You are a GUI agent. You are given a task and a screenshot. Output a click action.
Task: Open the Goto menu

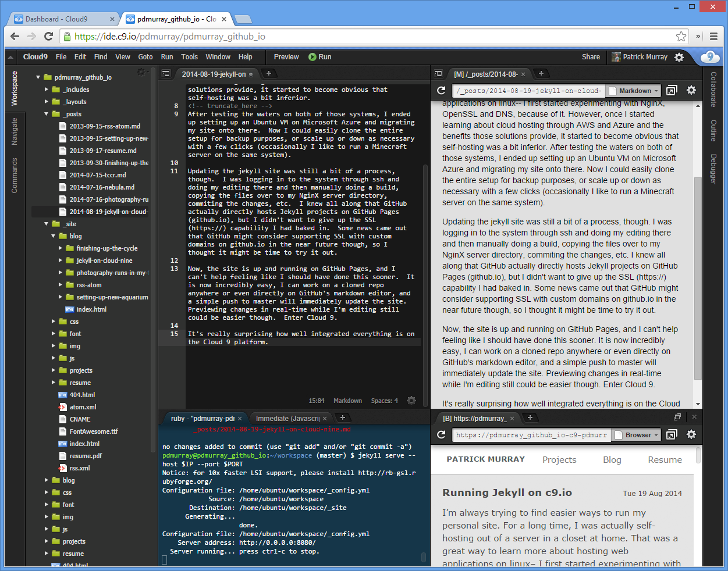coord(145,57)
